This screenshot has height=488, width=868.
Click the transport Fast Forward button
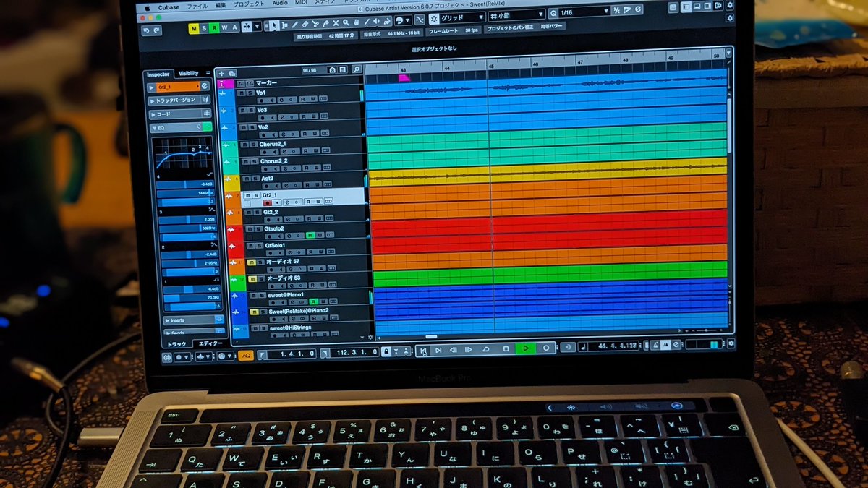[x=468, y=350]
